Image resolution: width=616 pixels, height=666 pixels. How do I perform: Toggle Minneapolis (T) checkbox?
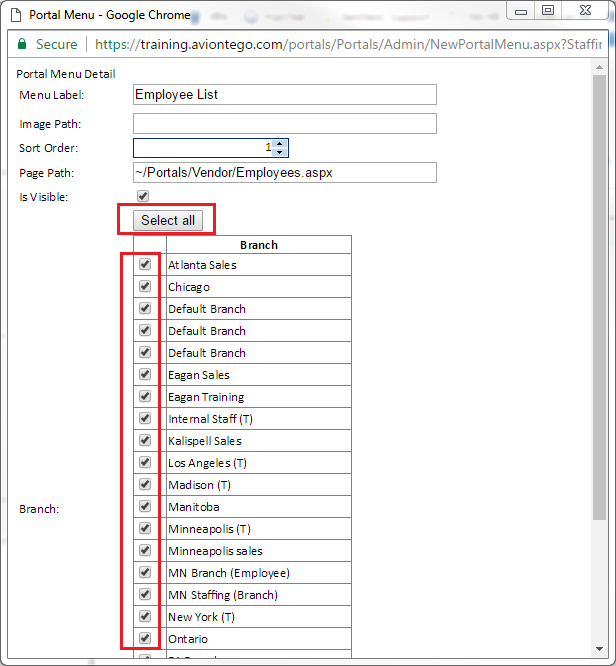(145, 528)
